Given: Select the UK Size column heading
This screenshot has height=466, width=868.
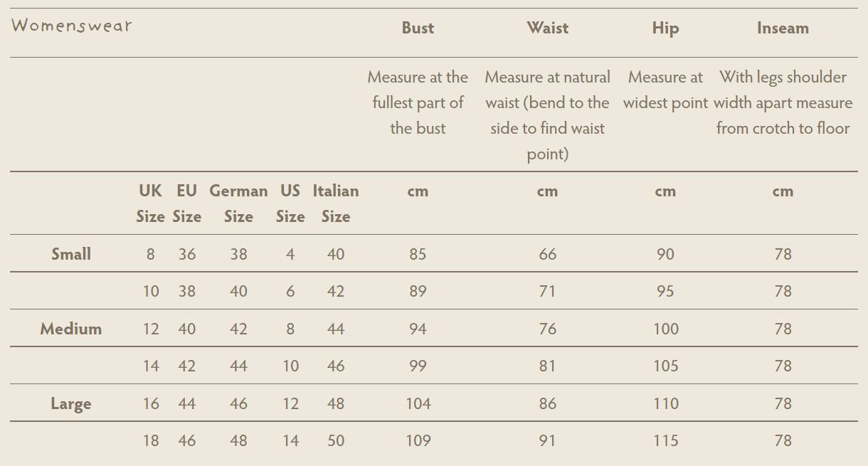Looking at the screenshot, I should coord(150,203).
